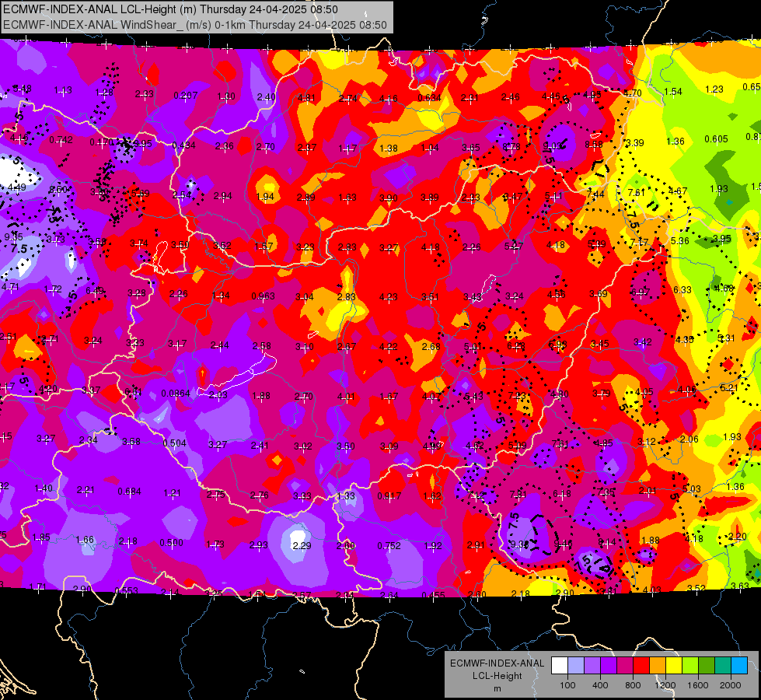Click the wind shear value 9.35
761x700 pixels.
click(x=13, y=236)
